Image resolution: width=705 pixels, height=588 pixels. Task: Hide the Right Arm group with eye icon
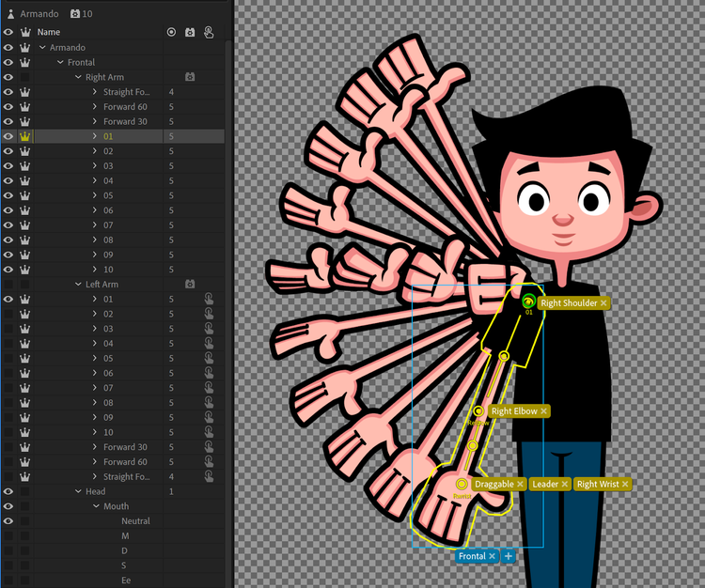8,77
